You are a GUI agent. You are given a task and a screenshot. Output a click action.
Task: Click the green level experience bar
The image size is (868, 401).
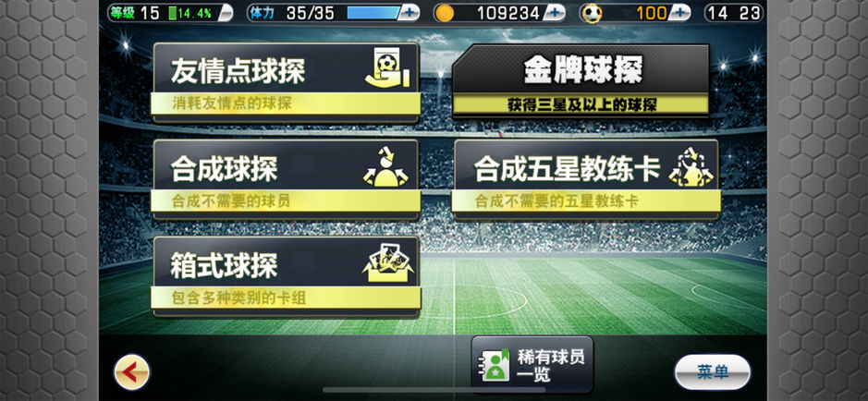191,13
